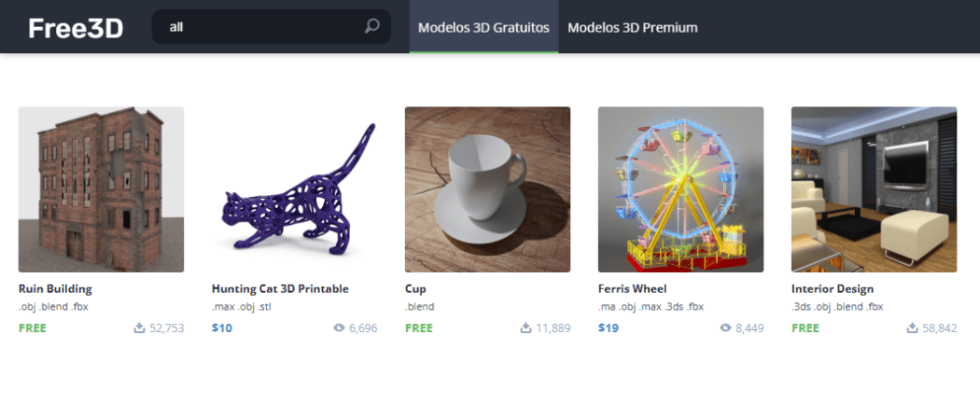Image resolution: width=980 pixels, height=404 pixels.
Task: Click the download icon under Interior Design
Action: click(x=913, y=327)
